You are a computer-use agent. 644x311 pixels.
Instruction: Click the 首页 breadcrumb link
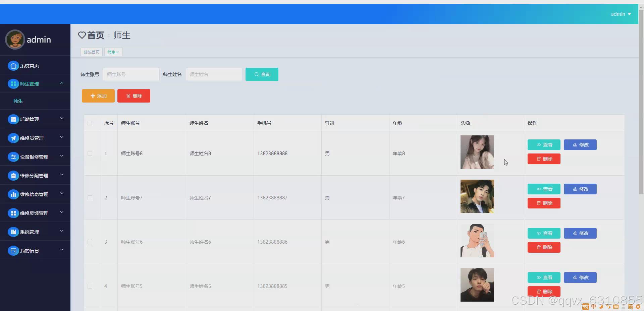(x=96, y=35)
